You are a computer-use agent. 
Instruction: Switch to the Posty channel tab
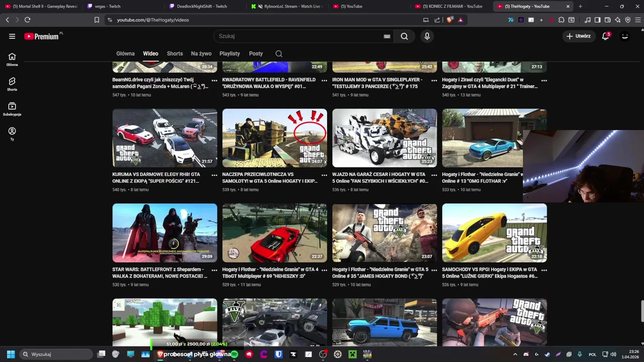pos(256,54)
